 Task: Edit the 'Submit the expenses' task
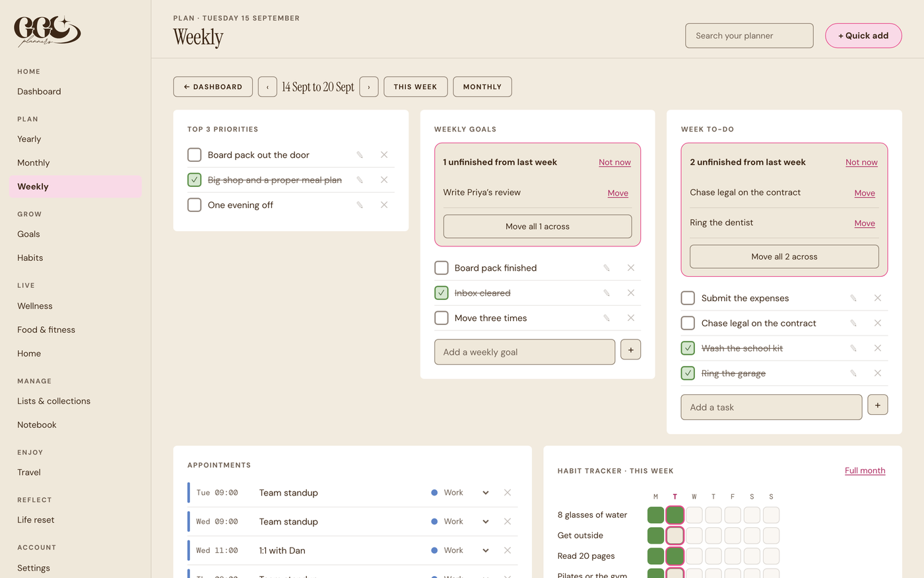pos(853,298)
